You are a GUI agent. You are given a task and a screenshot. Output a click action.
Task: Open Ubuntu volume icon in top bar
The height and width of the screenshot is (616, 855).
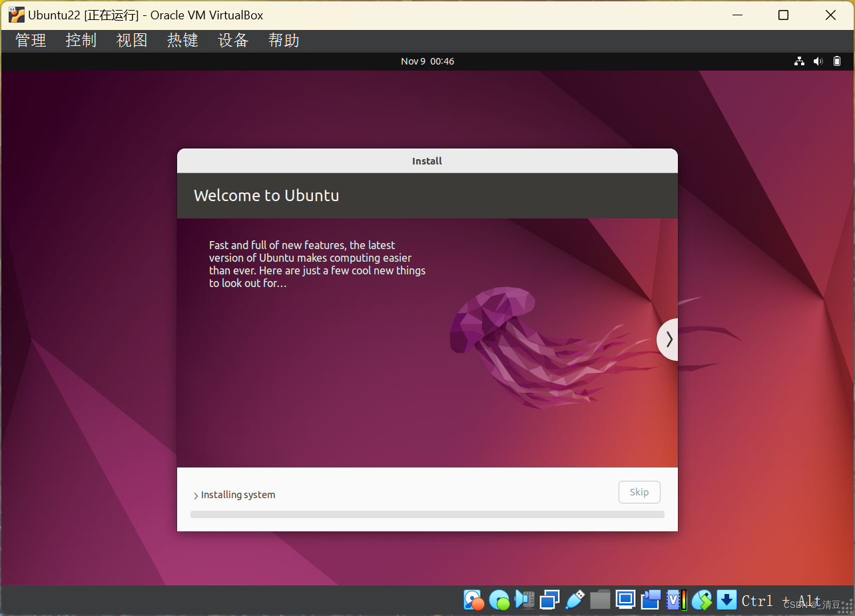(x=818, y=61)
